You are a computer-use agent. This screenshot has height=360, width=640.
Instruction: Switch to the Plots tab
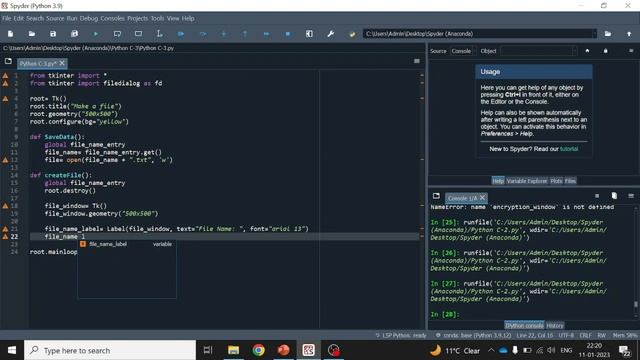tap(556, 181)
